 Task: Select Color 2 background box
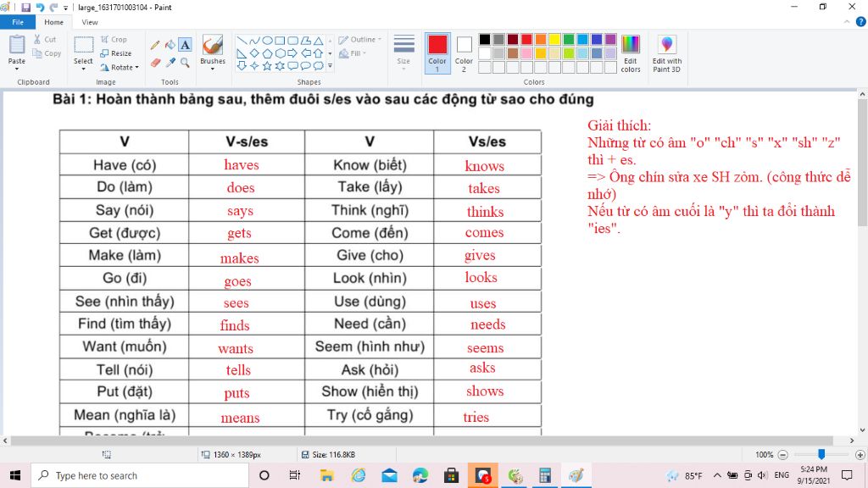(x=464, y=53)
